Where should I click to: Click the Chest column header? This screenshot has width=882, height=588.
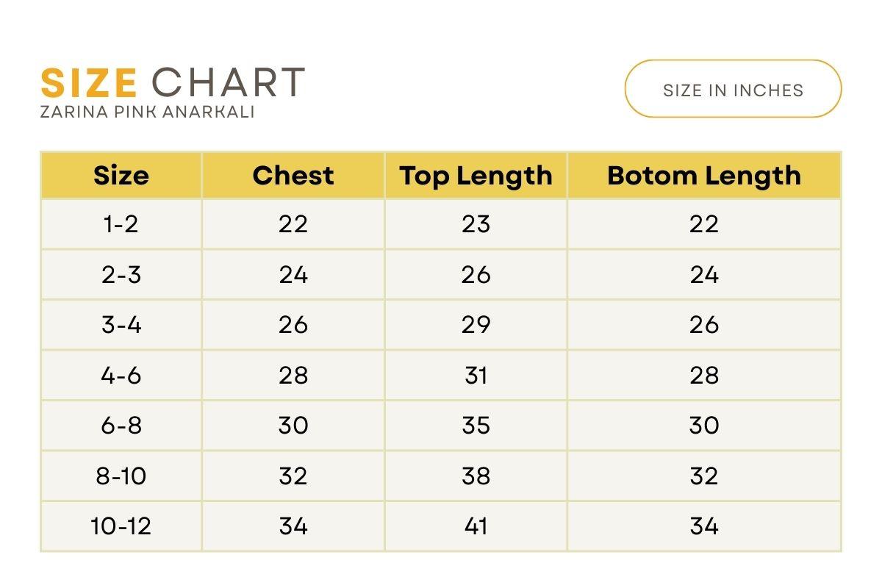click(293, 176)
